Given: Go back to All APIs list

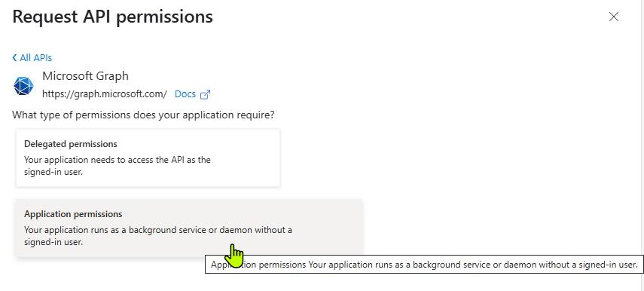Looking at the screenshot, I should [x=32, y=57].
